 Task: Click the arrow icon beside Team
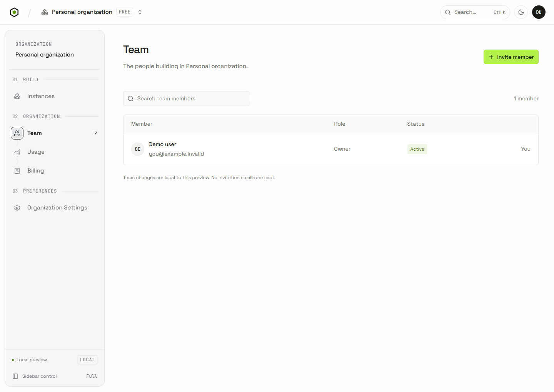pyautogui.click(x=96, y=133)
